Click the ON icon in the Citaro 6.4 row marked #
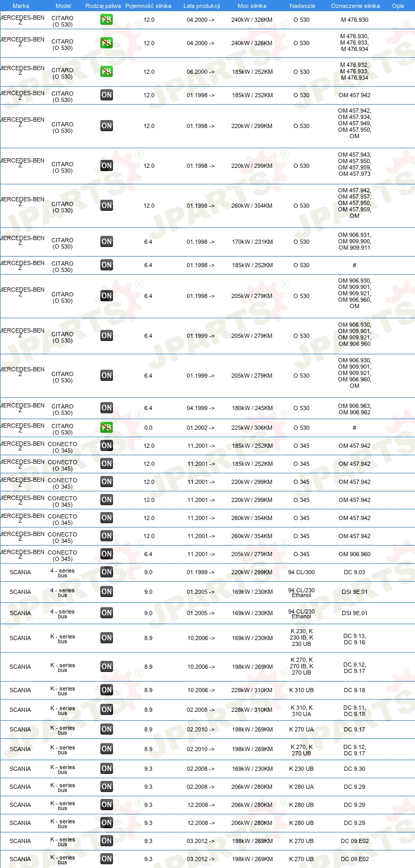Image resolution: width=415 pixels, height=868 pixels. (x=107, y=265)
